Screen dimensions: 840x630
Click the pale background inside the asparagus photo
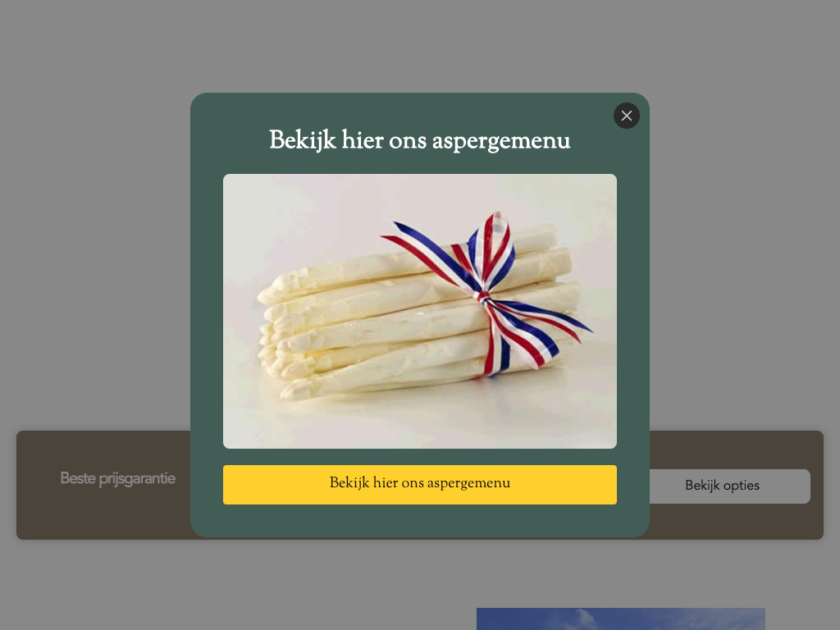[x=300, y=220]
